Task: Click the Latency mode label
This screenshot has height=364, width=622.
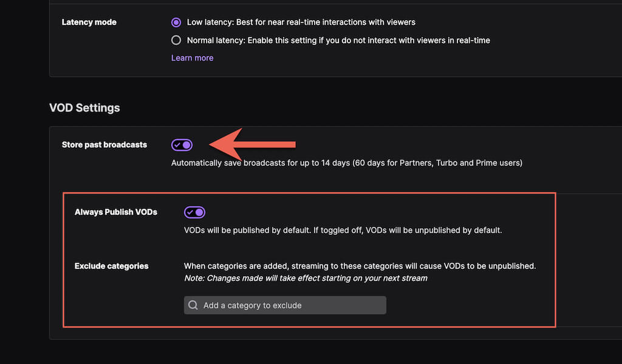Action: point(89,22)
